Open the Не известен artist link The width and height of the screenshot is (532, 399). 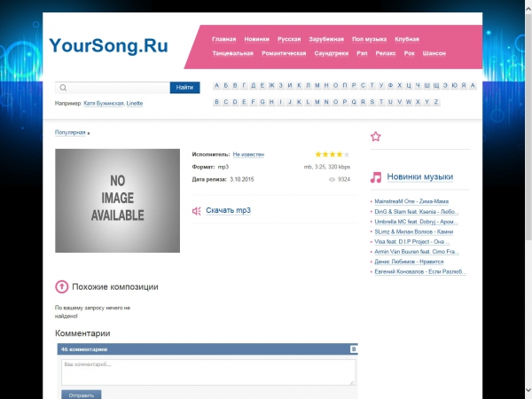click(248, 154)
